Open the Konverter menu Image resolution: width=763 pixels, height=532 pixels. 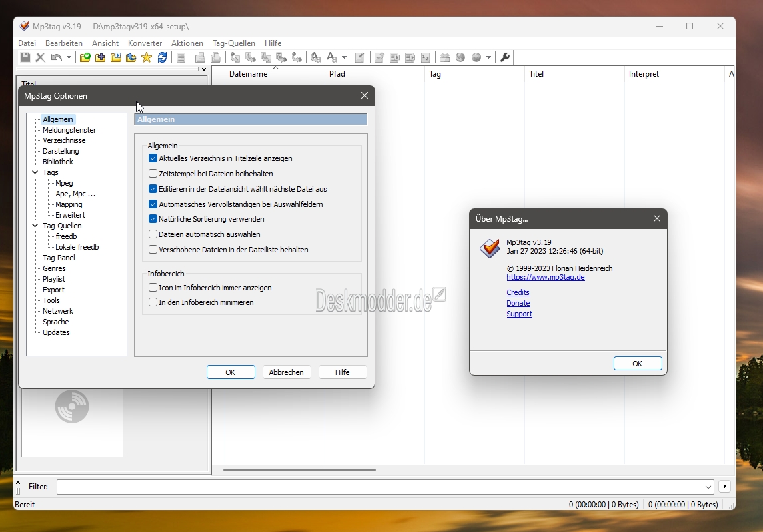pos(145,43)
